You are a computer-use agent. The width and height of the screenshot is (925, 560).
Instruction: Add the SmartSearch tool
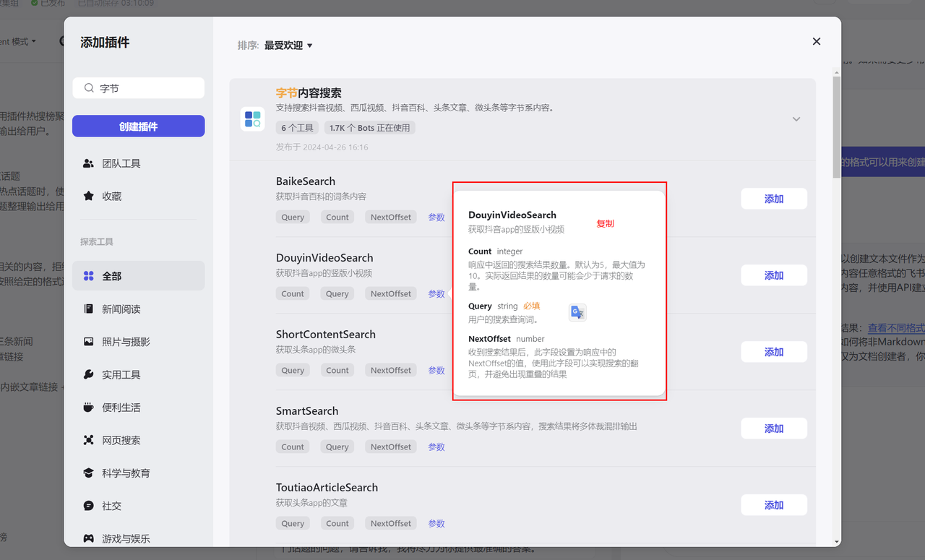tap(774, 428)
